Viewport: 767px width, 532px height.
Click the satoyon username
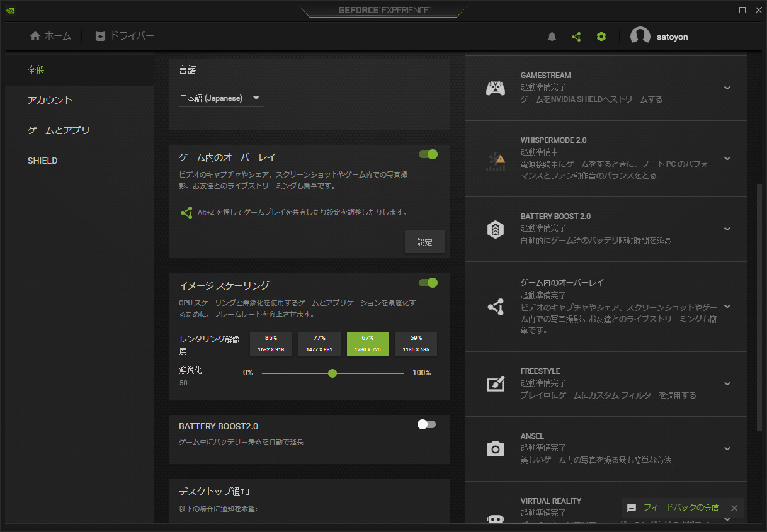673,37
